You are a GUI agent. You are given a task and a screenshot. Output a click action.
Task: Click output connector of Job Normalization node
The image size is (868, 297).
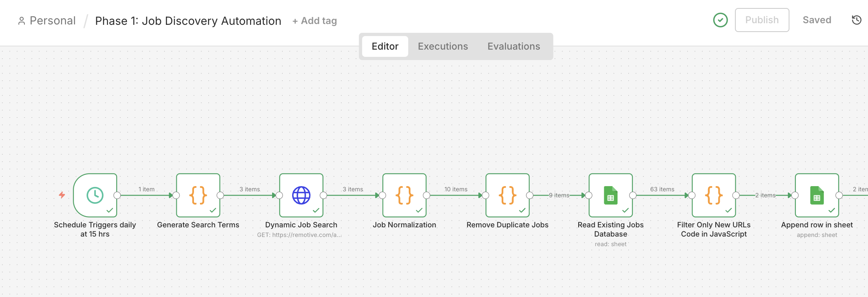coord(426,195)
